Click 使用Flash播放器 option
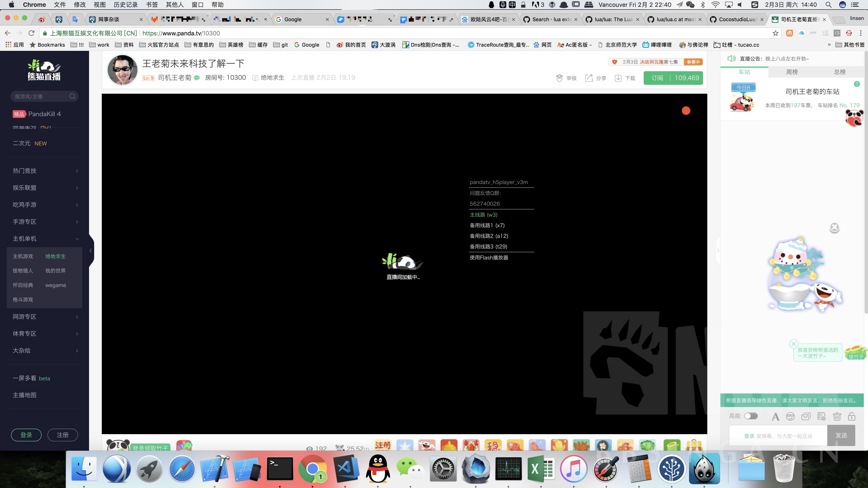 tap(489, 257)
